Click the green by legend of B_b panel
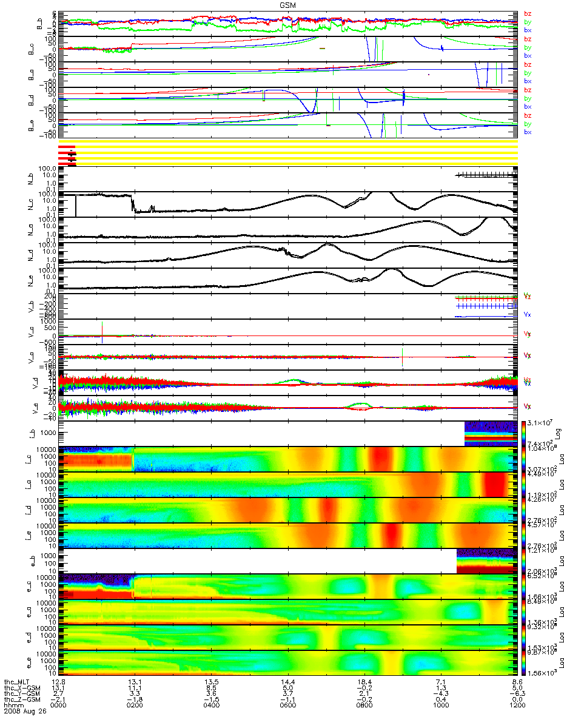 (x=528, y=22)
